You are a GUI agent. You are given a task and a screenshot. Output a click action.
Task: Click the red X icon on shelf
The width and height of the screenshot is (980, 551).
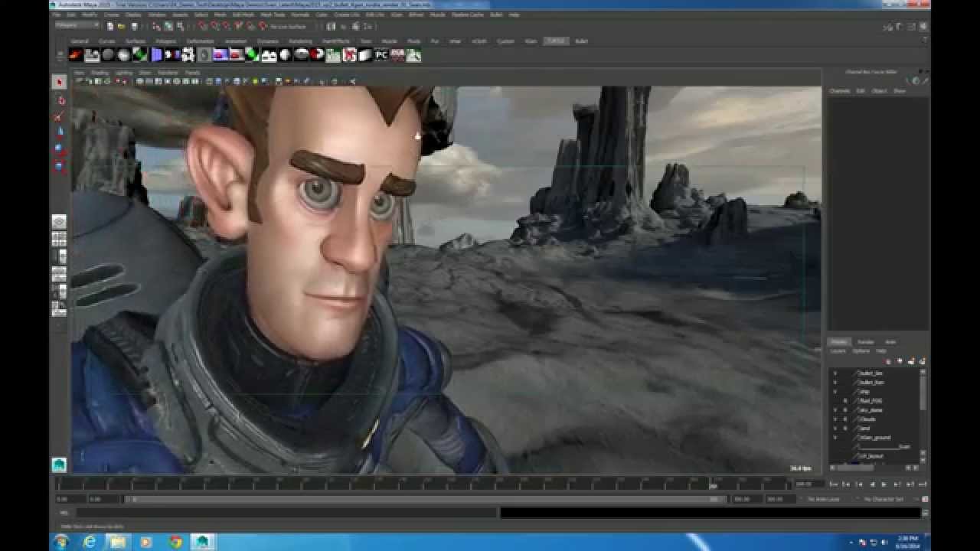(349, 55)
